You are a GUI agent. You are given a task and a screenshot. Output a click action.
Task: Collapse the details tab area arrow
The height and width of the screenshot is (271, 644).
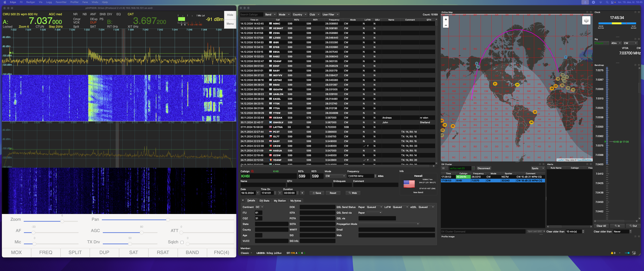pos(243,201)
